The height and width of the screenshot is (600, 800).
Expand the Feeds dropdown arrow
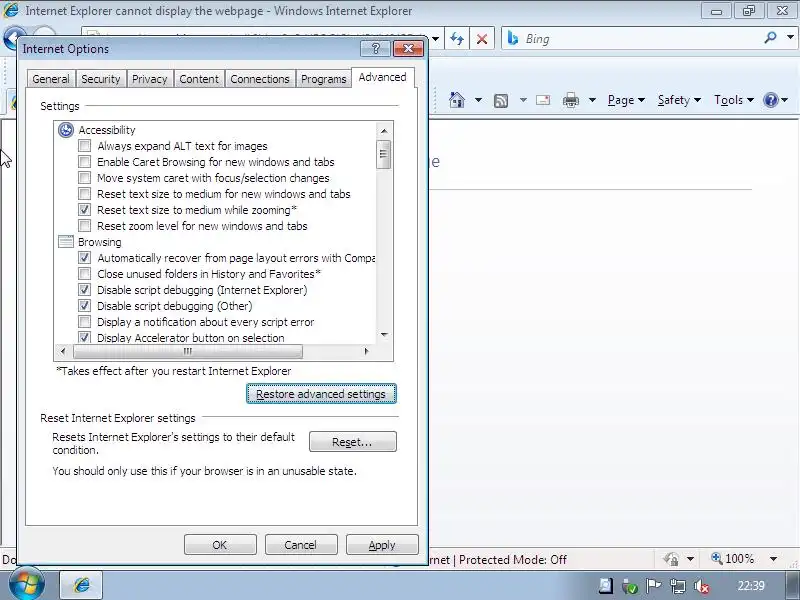pos(523,100)
